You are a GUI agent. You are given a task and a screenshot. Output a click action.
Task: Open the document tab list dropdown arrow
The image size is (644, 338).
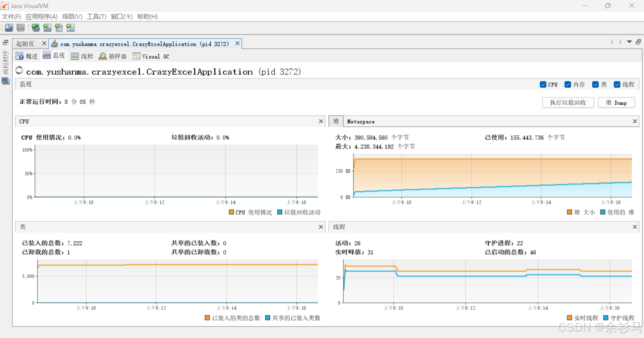(629, 42)
